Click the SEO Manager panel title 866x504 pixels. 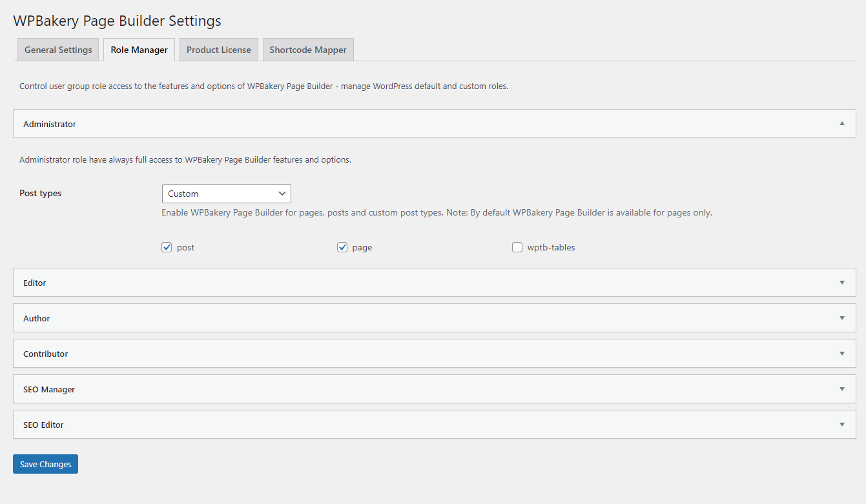[49, 389]
